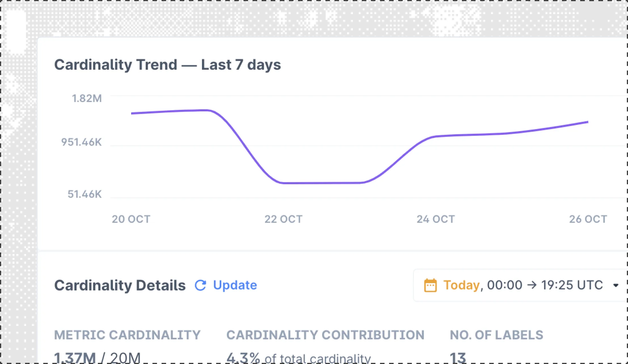Click the NO. OF LABELS header
The image size is (628, 364).
497,335
